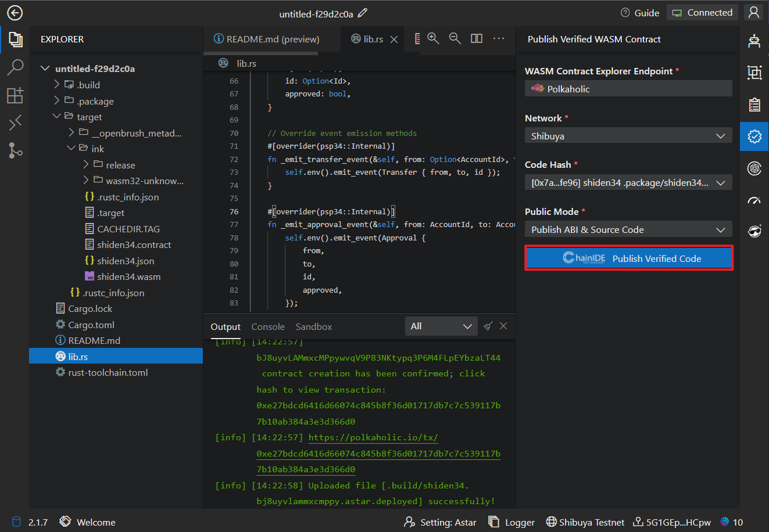Clear the output with the broom icon
The width and height of the screenshot is (769, 532).
[x=488, y=326]
